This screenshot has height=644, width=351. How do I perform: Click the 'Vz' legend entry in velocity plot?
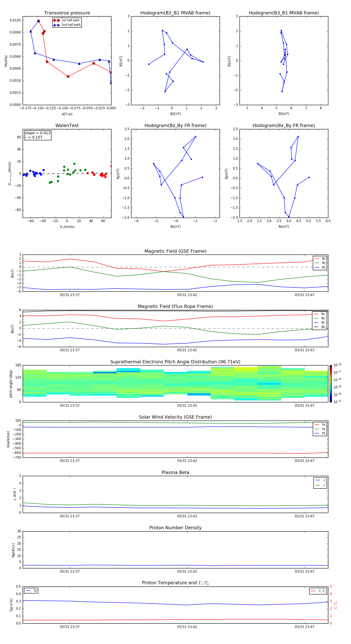320,433
